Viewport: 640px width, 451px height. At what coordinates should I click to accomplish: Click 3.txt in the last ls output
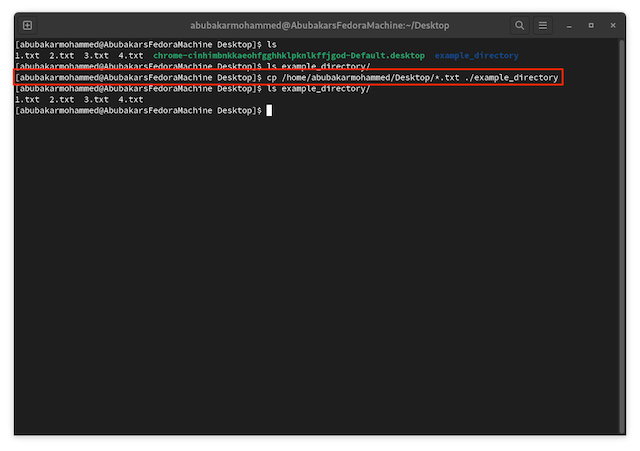(96, 100)
